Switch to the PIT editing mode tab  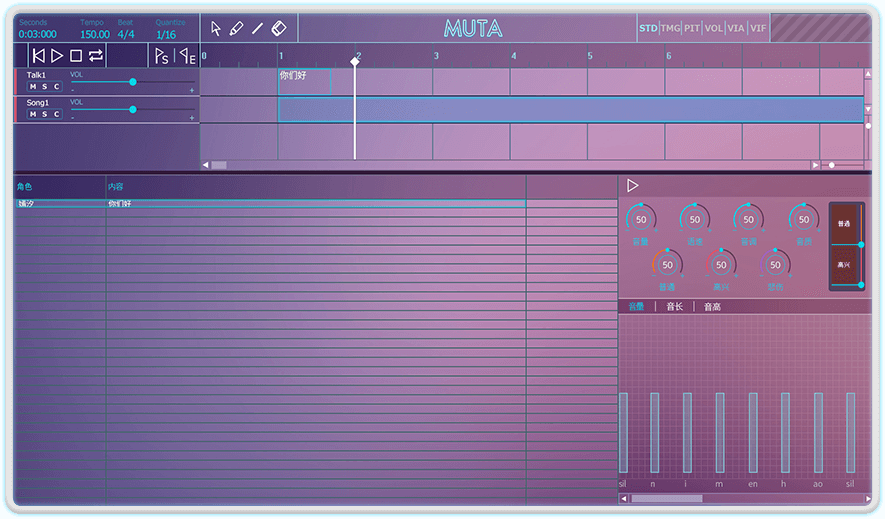click(x=692, y=28)
